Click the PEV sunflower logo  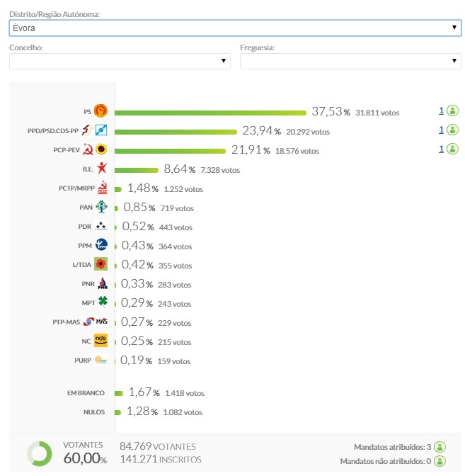[x=101, y=149]
